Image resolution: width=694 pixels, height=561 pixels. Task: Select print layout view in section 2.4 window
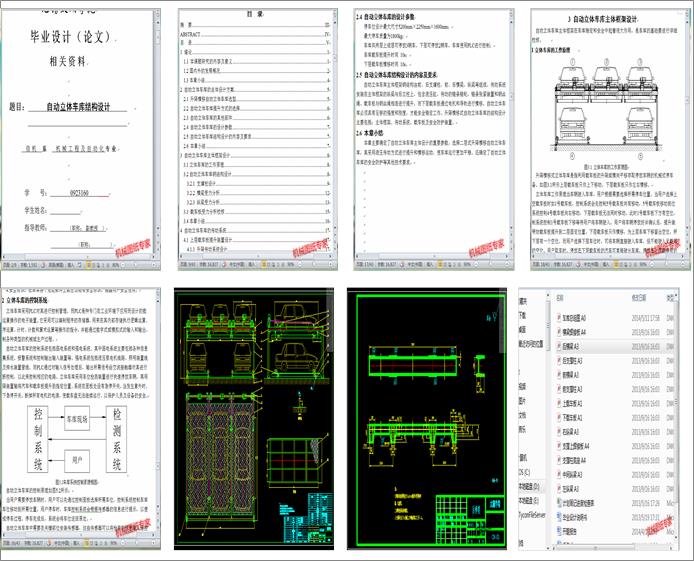[x=440, y=265]
